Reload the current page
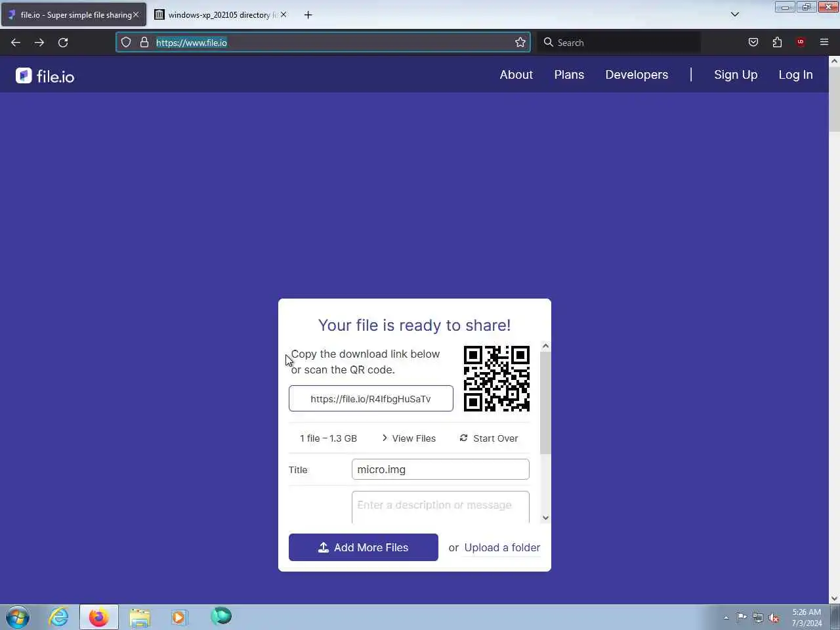 click(x=63, y=43)
